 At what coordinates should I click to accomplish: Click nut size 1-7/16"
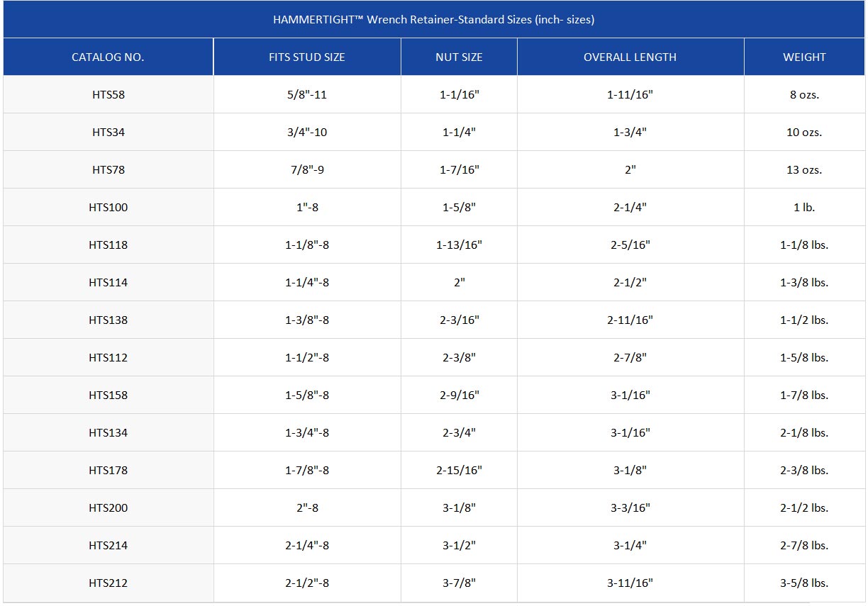tap(460, 170)
